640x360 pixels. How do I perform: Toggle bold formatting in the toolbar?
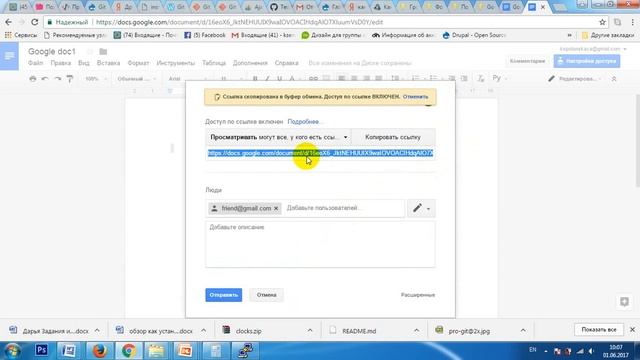(x=255, y=78)
